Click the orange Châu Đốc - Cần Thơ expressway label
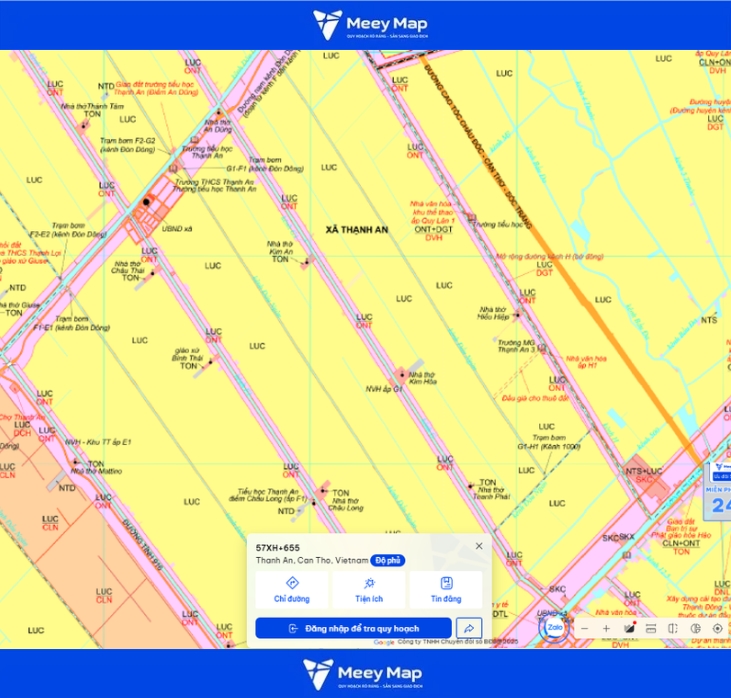The image size is (731, 698). pyautogui.click(x=477, y=147)
